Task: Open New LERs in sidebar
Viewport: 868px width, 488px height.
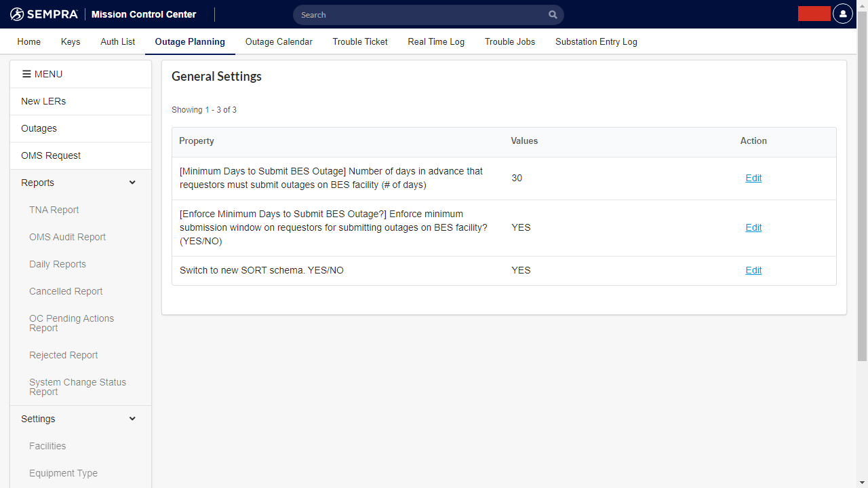Action: pyautogui.click(x=43, y=101)
